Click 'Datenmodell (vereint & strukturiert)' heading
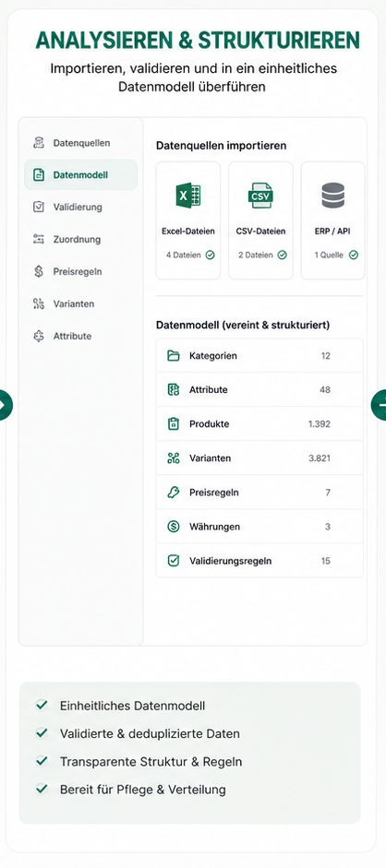This screenshot has width=386, height=868. (x=243, y=325)
